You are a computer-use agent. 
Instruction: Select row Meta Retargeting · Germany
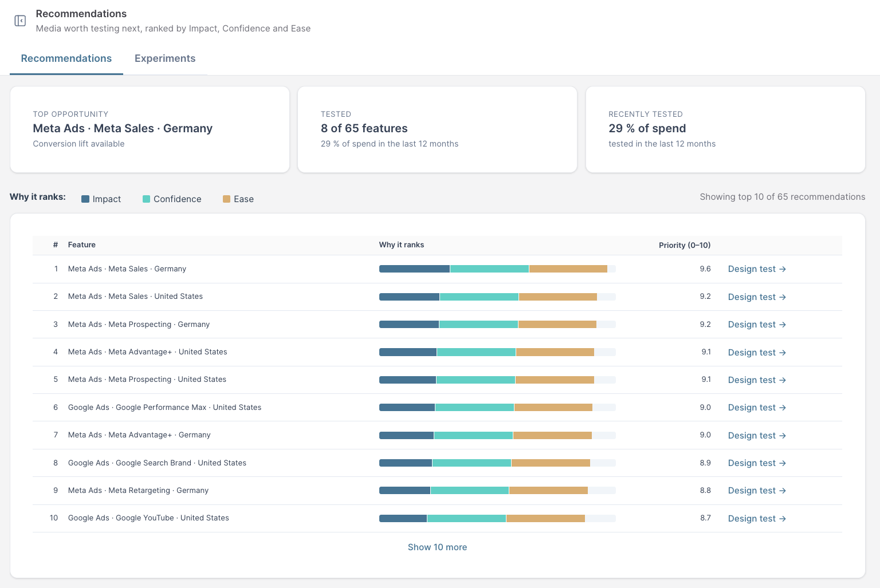click(437, 491)
